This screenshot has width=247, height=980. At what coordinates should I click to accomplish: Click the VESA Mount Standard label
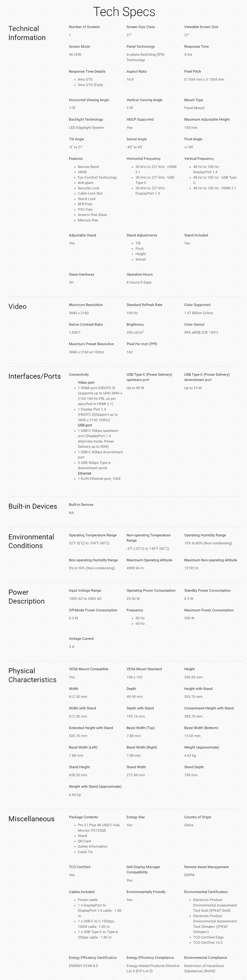(x=144, y=669)
